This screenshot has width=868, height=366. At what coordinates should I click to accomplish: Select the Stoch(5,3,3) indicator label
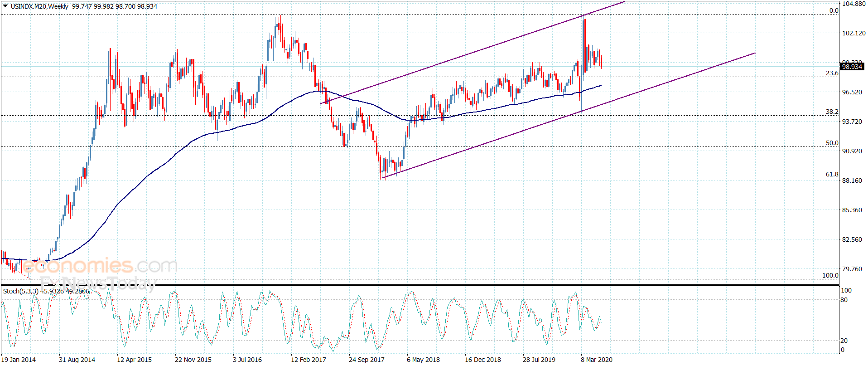click(x=20, y=291)
